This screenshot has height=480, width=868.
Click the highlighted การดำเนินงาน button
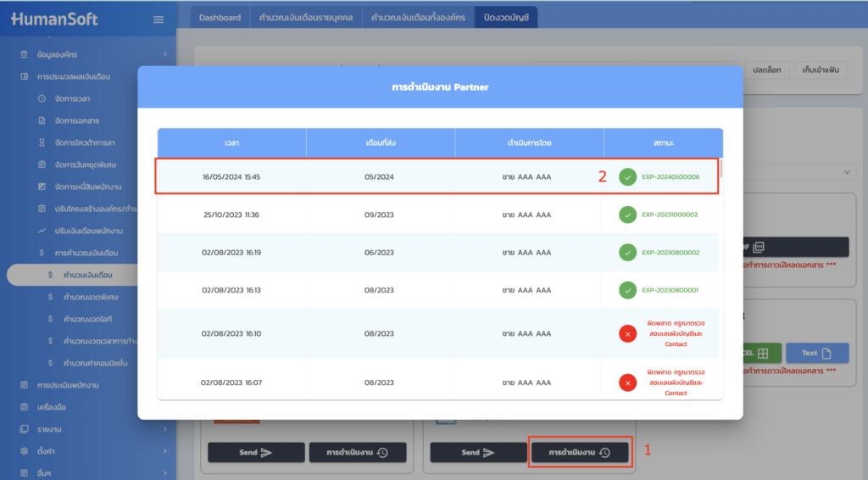coord(580,452)
